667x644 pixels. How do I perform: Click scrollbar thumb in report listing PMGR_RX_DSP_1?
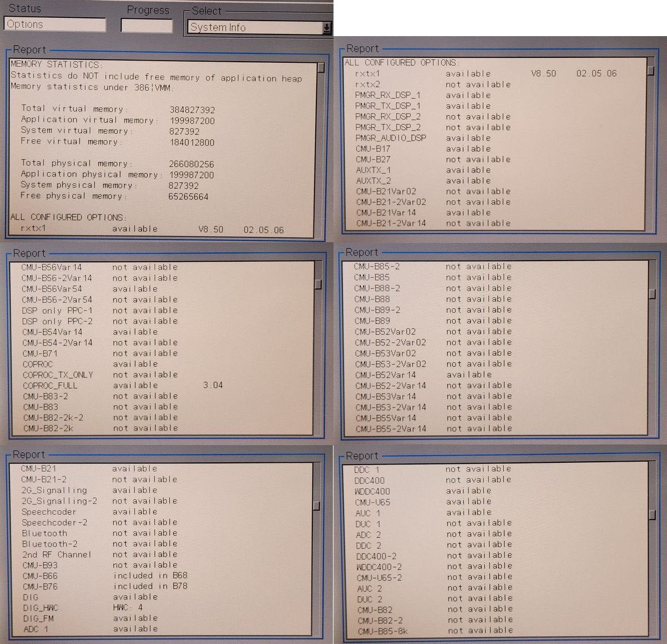[651, 70]
